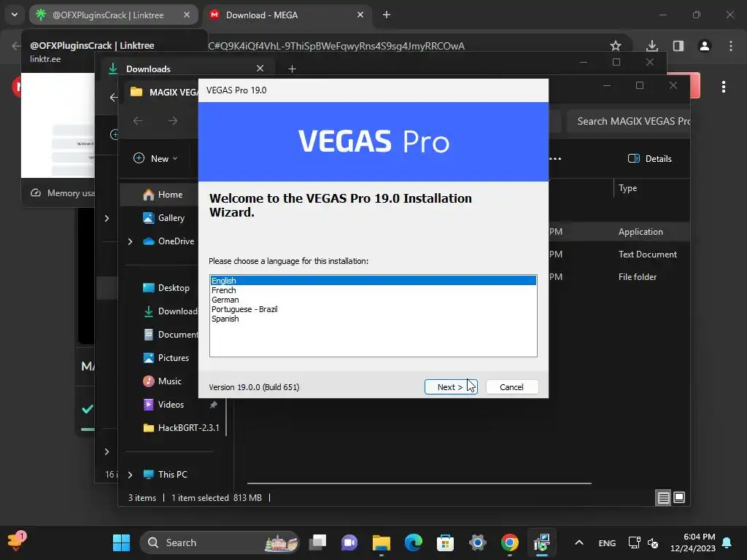Open the notification bell

coord(727,542)
